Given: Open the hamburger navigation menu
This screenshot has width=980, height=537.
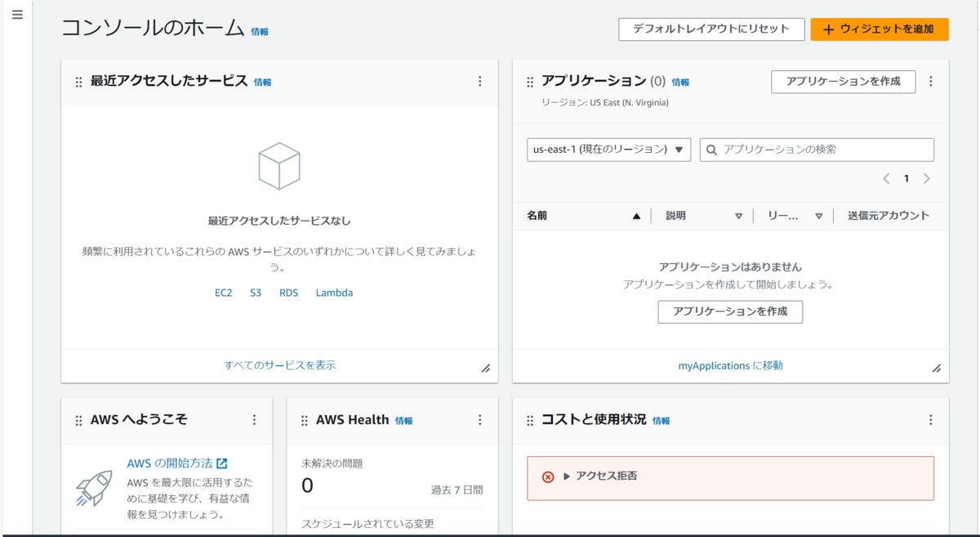Looking at the screenshot, I should tap(17, 15).
